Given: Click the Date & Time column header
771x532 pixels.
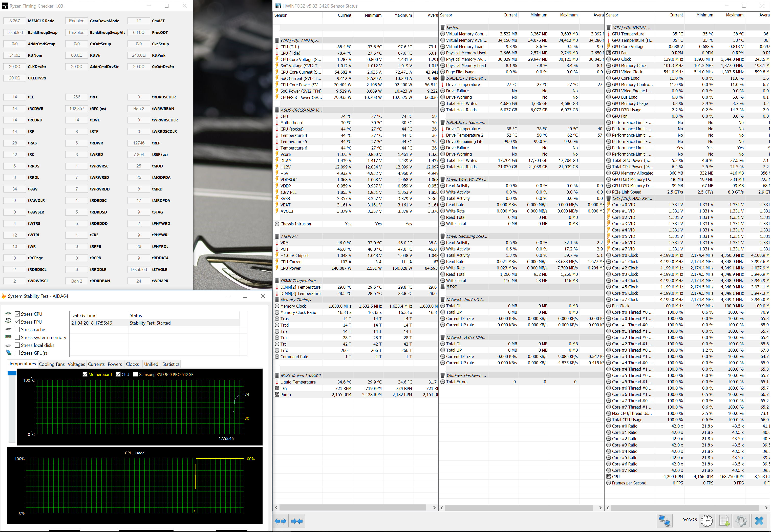Looking at the screenshot, I should 84,315.
